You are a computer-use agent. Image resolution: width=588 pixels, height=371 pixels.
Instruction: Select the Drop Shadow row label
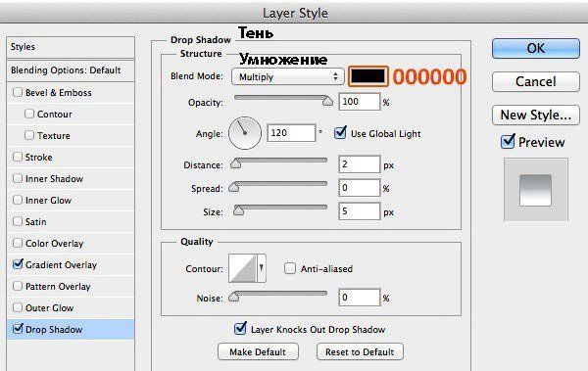pos(54,330)
